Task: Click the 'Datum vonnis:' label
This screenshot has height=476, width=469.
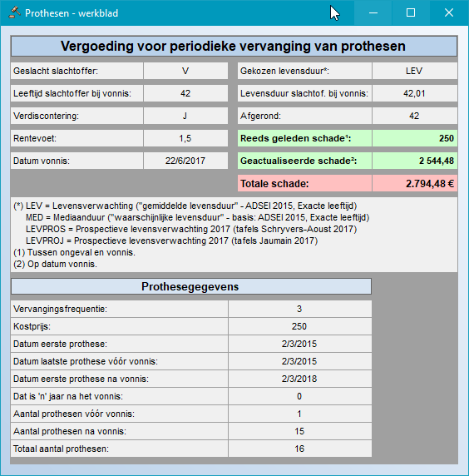Action: [77, 161]
